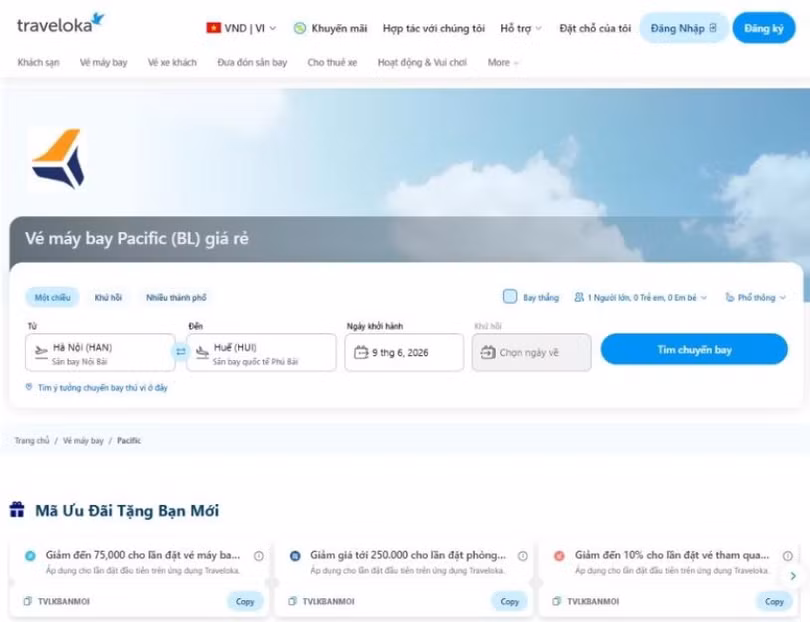Click takeoff plane icon in Từ field
Image resolution: width=810 pixels, height=622 pixels.
pos(41,352)
